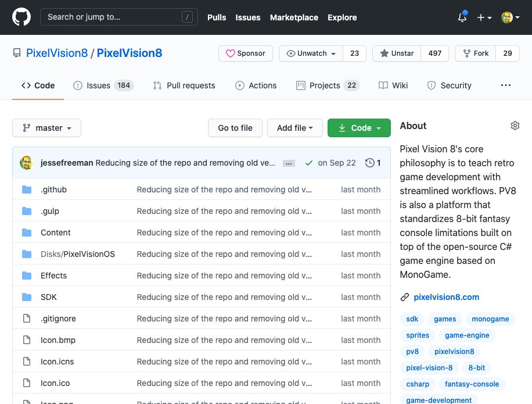The height and width of the screenshot is (404, 532).
Task: Expand the green Code download dropdown
Action: 359,128
